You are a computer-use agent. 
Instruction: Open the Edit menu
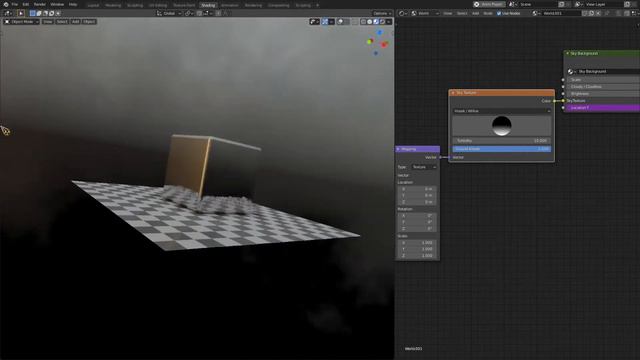[x=26, y=4]
